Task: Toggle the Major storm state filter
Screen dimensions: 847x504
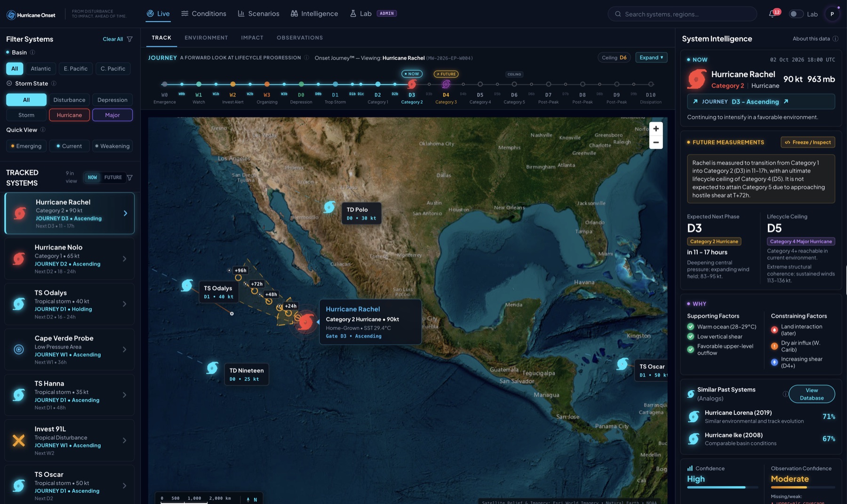Action: [x=112, y=115]
